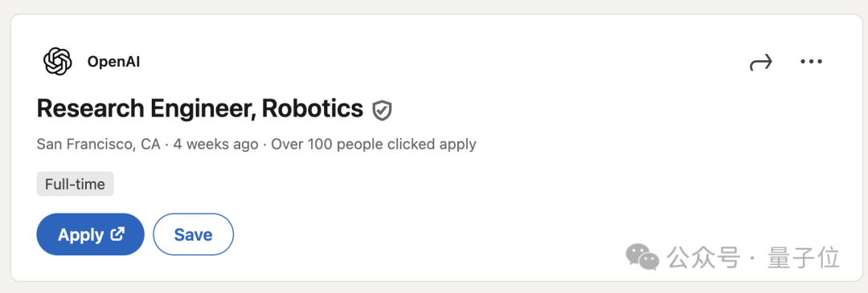Click the '4 weeks ago' posting date
The image size is (868, 293).
(x=216, y=144)
